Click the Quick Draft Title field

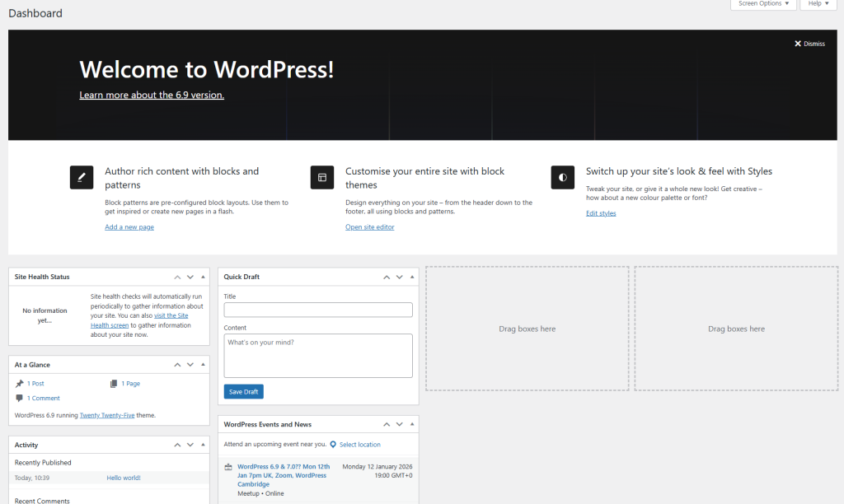(x=318, y=310)
